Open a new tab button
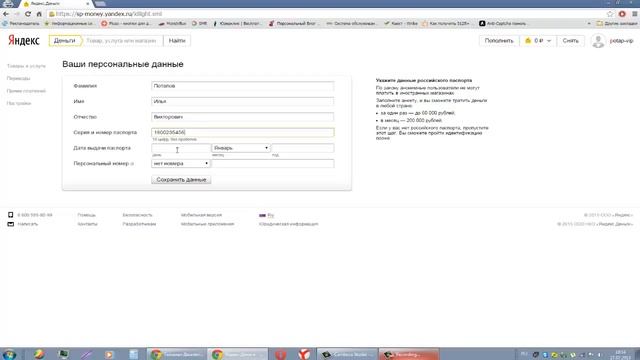 pos(100,4)
